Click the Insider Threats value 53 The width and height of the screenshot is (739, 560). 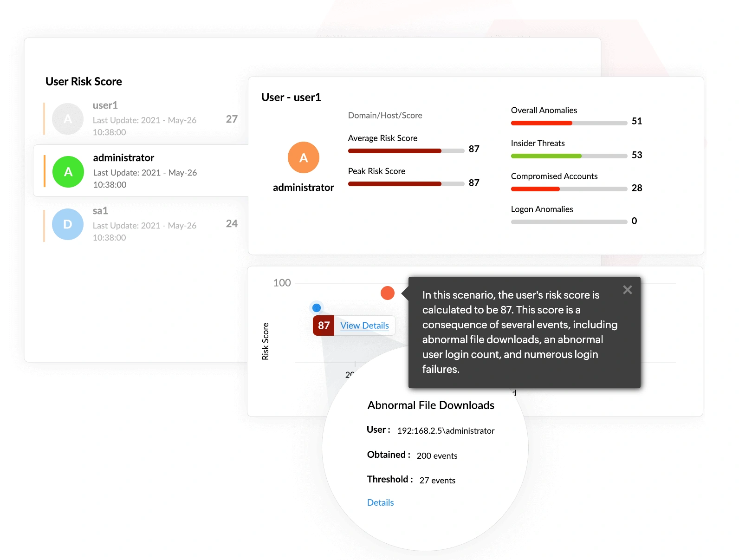637,155
